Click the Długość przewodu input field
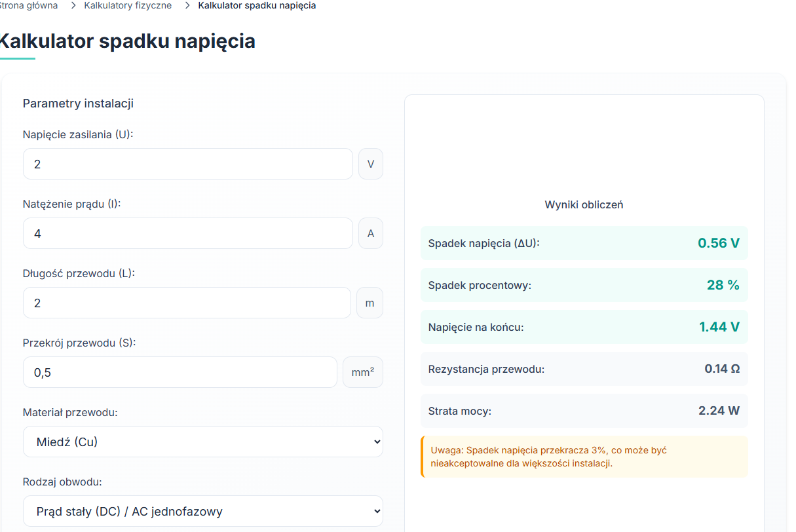Viewport: 796px width, 532px height. pyautogui.click(x=187, y=303)
